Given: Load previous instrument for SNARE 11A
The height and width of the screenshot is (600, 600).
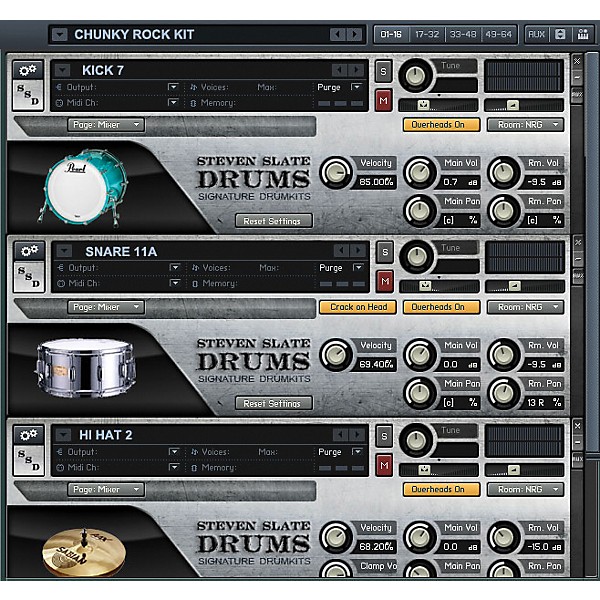Looking at the screenshot, I should [x=341, y=251].
